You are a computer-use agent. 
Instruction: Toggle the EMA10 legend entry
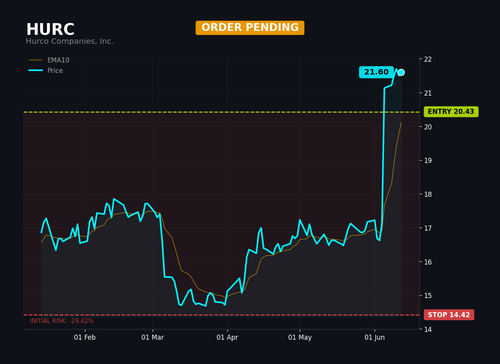49,60
